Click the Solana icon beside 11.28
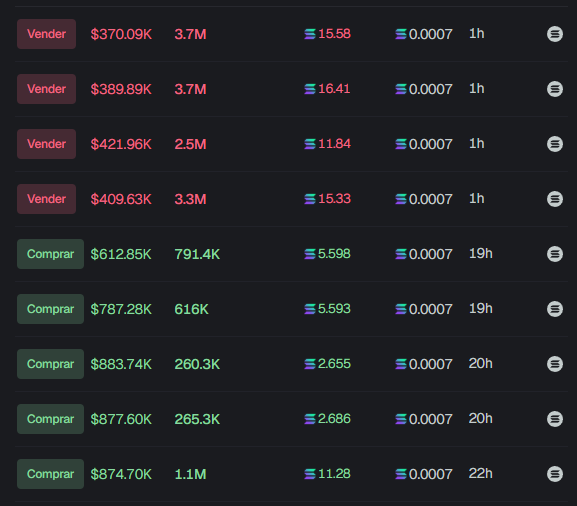Screen dimensions: 577x506 click(310, 474)
